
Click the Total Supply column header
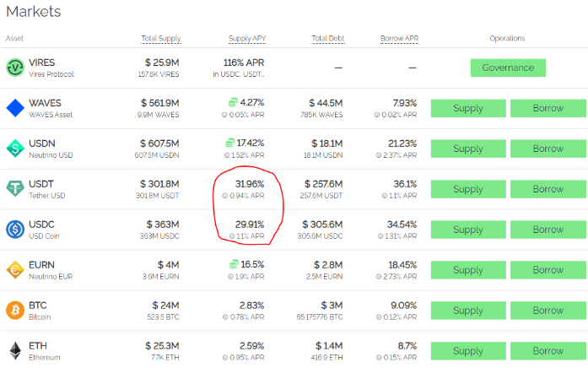tap(161, 38)
